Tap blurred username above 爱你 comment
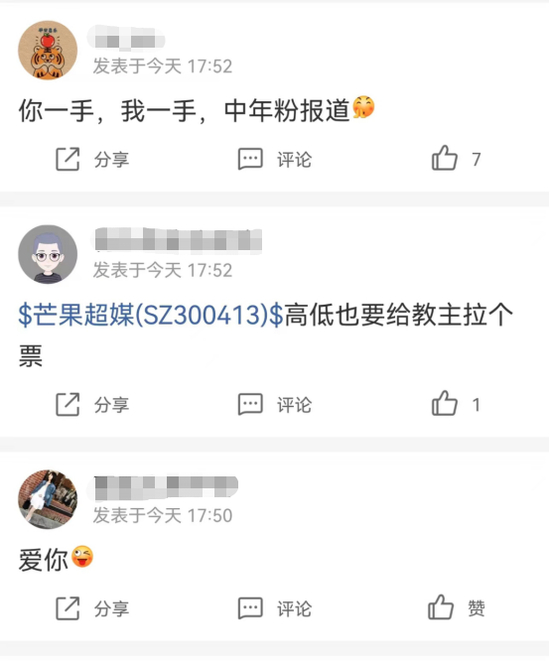The image size is (550, 662). [165, 486]
